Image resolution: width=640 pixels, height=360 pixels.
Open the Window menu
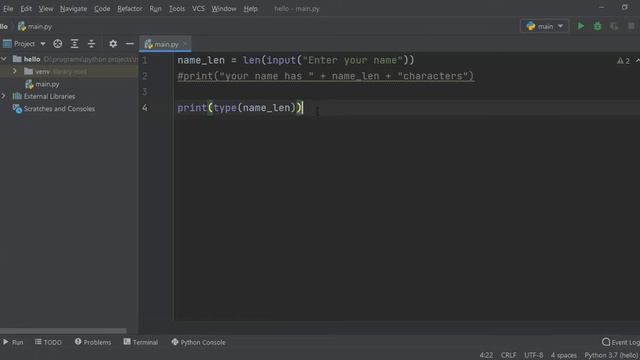[224, 9]
